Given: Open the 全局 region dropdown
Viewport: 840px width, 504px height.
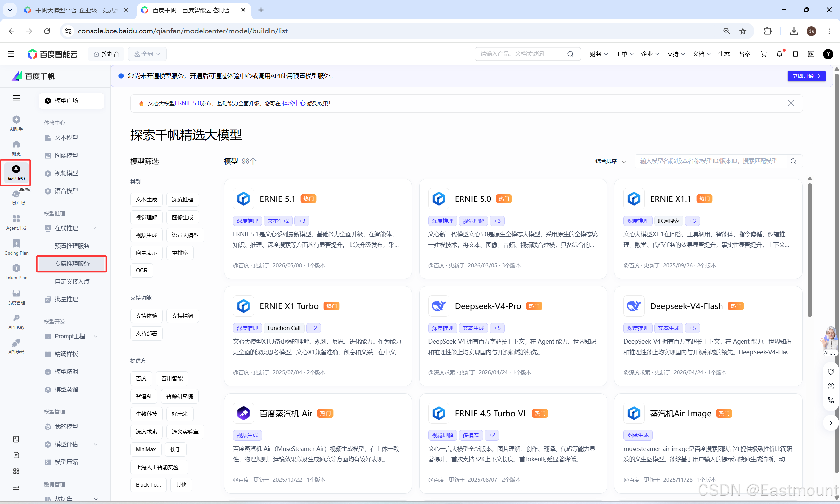Looking at the screenshot, I should tap(147, 54).
